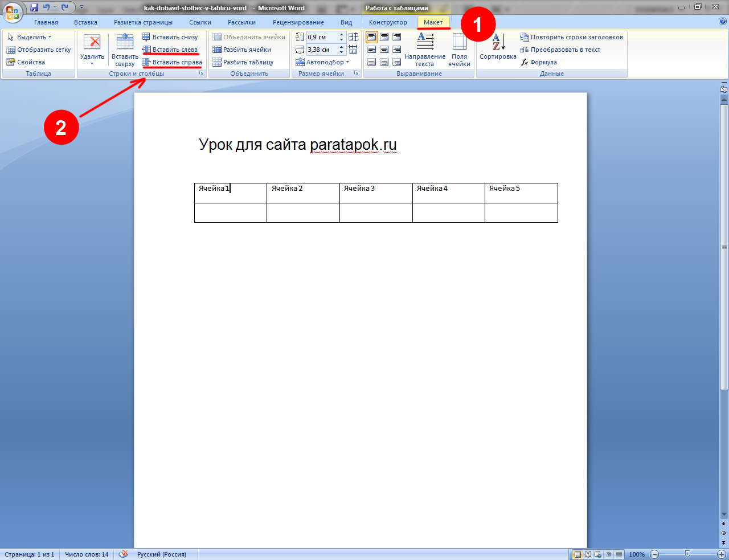729x560 pixels.
Task: Switch to Web Layout view
Action: [x=598, y=554]
